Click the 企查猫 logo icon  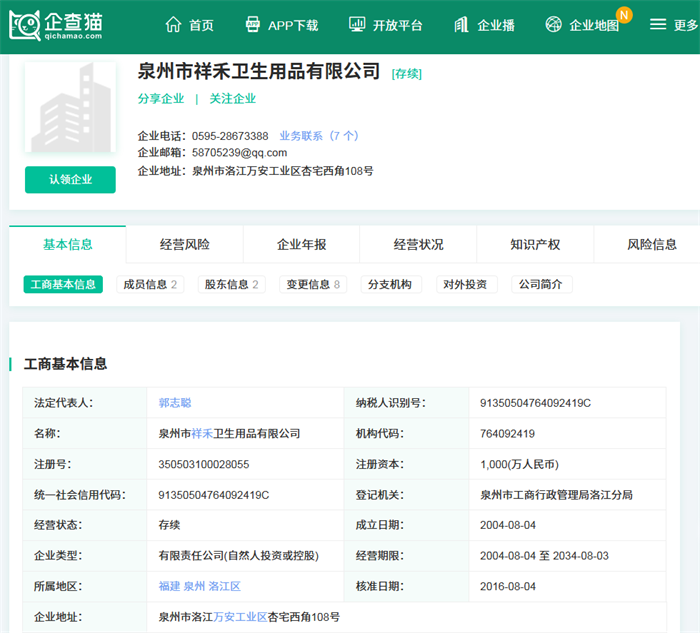tap(24, 24)
